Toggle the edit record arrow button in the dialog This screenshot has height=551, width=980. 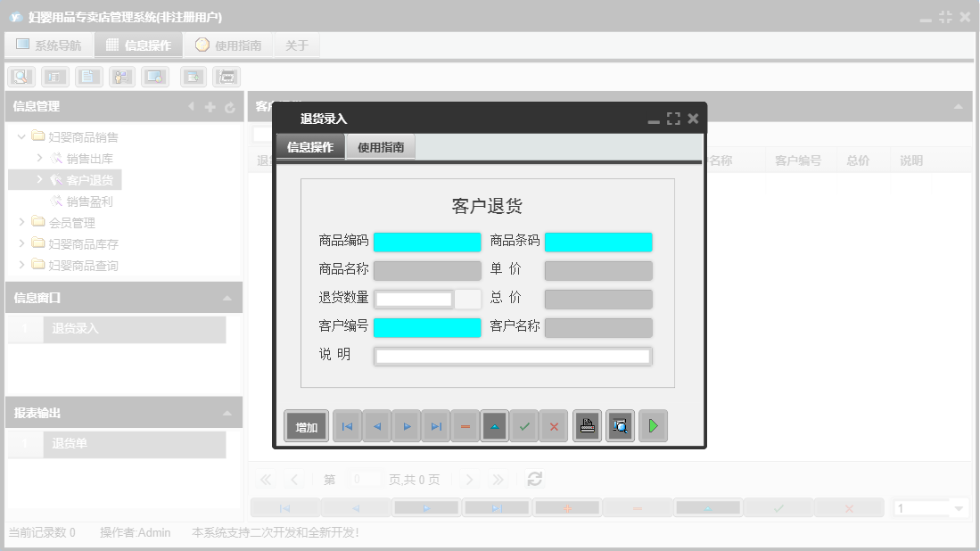tap(495, 425)
